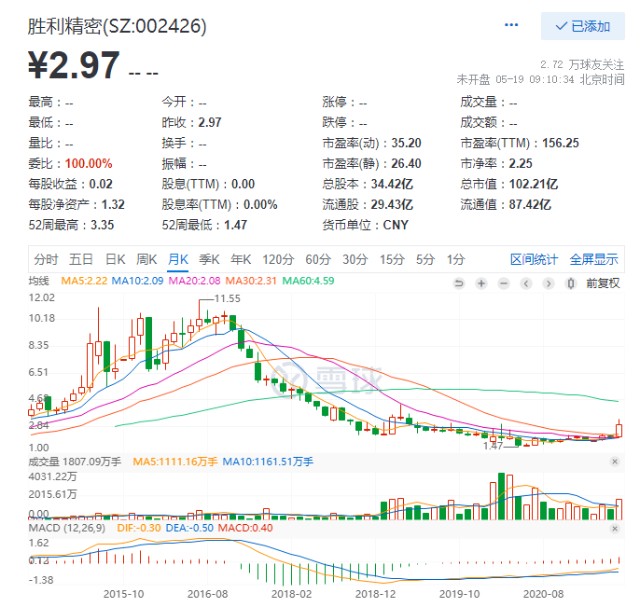Viewport: 640px width, 607px height.
Task: Select the 60分 interval tab
Action: pos(318,259)
